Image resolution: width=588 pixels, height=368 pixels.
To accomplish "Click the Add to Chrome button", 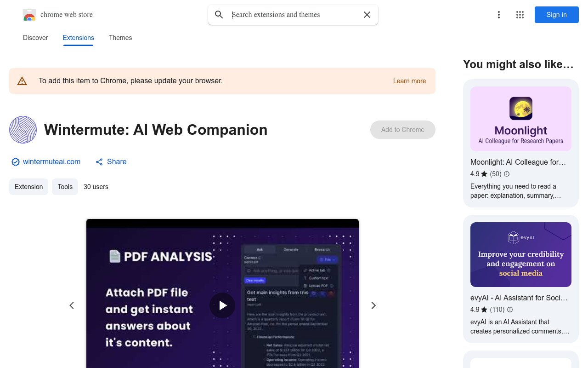I will (x=403, y=130).
